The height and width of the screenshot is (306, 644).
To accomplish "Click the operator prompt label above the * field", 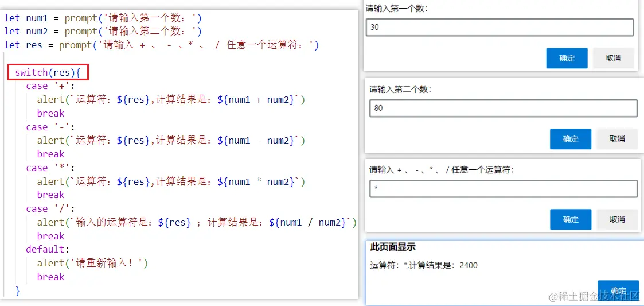I will [442, 169].
